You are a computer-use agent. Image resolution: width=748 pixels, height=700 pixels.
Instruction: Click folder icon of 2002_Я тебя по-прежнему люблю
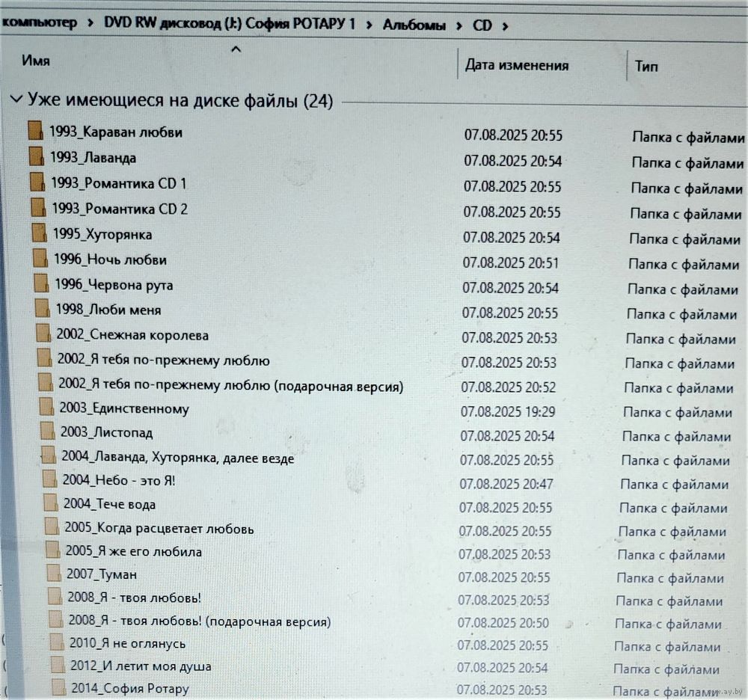pos(44,357)
